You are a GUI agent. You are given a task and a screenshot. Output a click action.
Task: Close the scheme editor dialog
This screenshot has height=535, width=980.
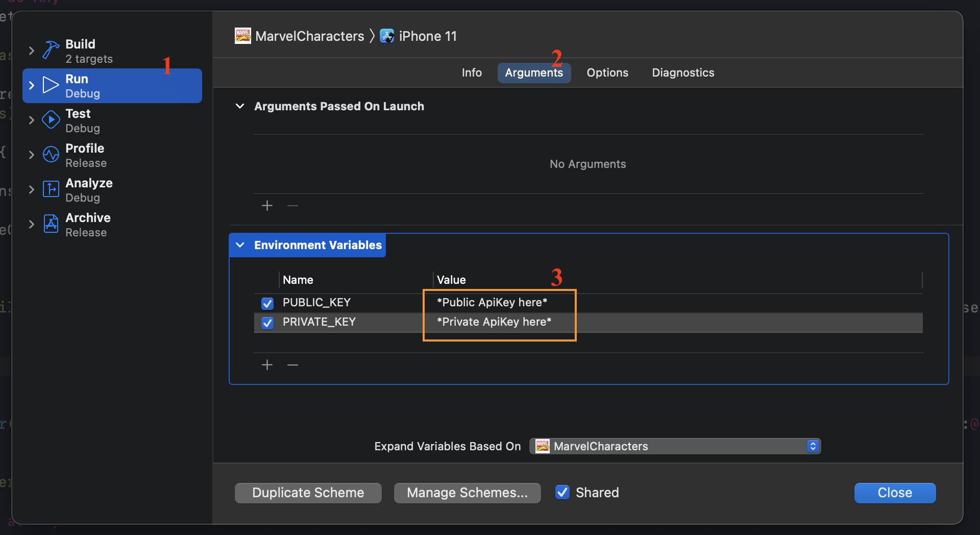[895, 493]
